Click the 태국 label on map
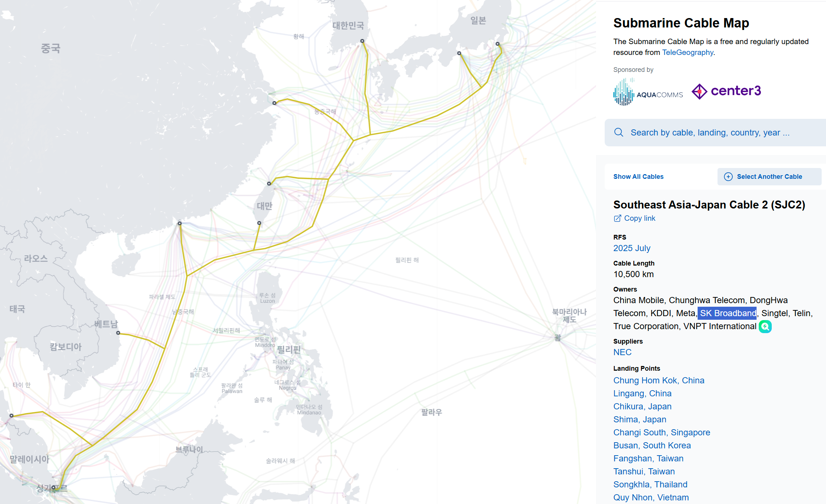Image resolution: width=826 pixels, height=504 pixels. (x=17, y=309)
